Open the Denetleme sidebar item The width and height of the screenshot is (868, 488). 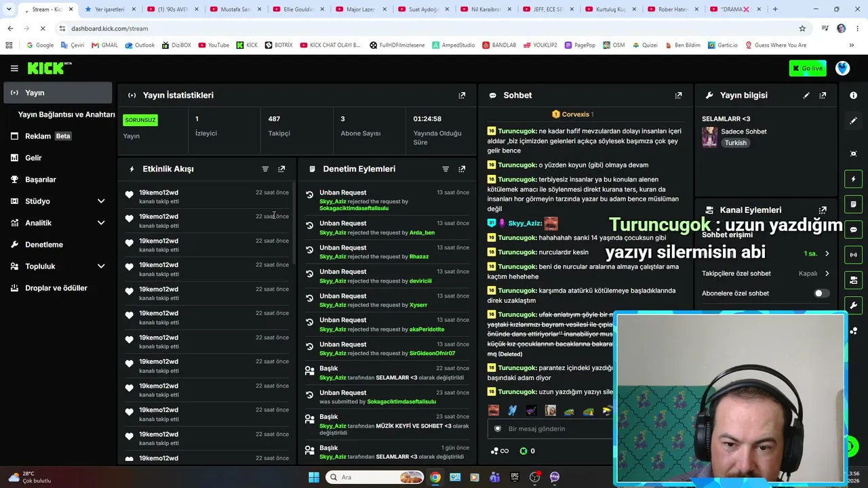(x=58, y=245)
